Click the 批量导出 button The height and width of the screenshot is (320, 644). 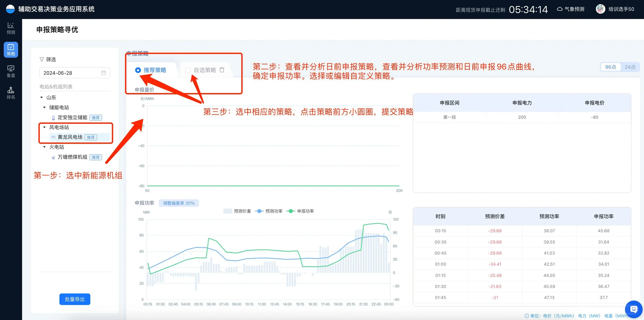[x=75, y=299]
